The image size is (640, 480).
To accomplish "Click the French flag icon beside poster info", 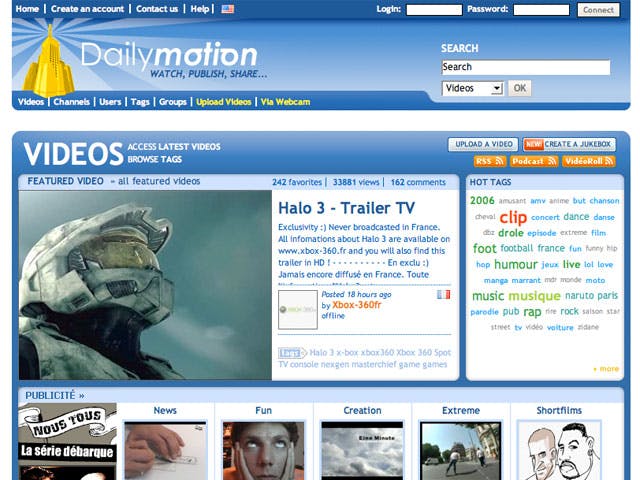I will [x=443, y=294].
